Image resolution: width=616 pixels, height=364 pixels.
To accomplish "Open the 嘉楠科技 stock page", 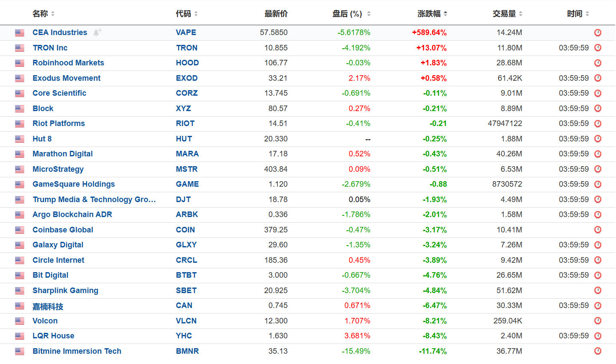I will (48, 306).
